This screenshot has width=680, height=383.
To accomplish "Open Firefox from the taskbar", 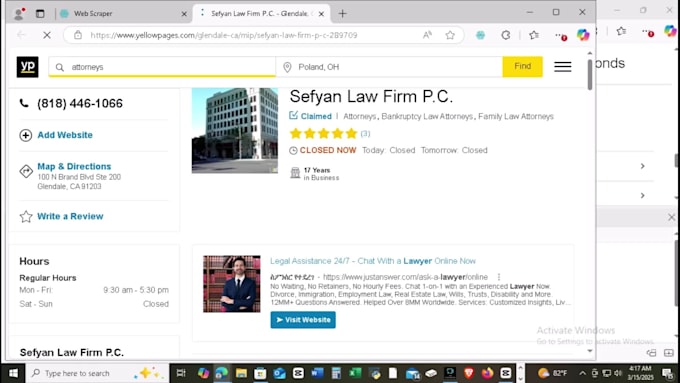I will click(x=488, y=373).
